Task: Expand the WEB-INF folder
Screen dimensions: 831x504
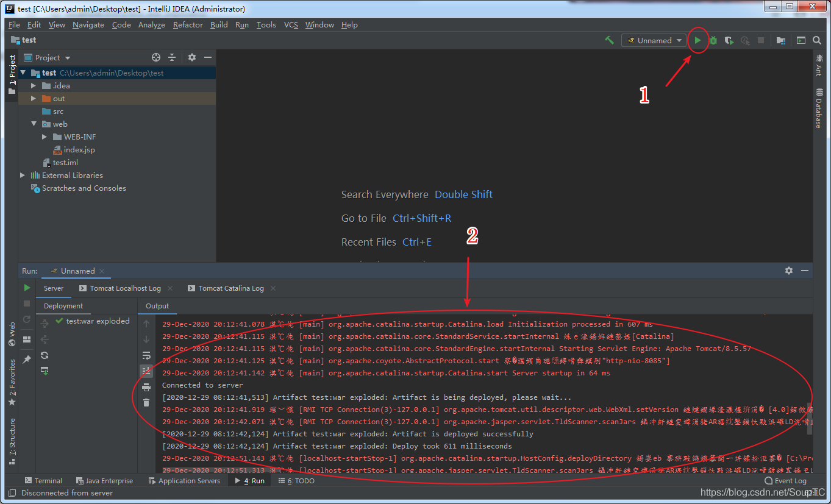Action: 45,137
